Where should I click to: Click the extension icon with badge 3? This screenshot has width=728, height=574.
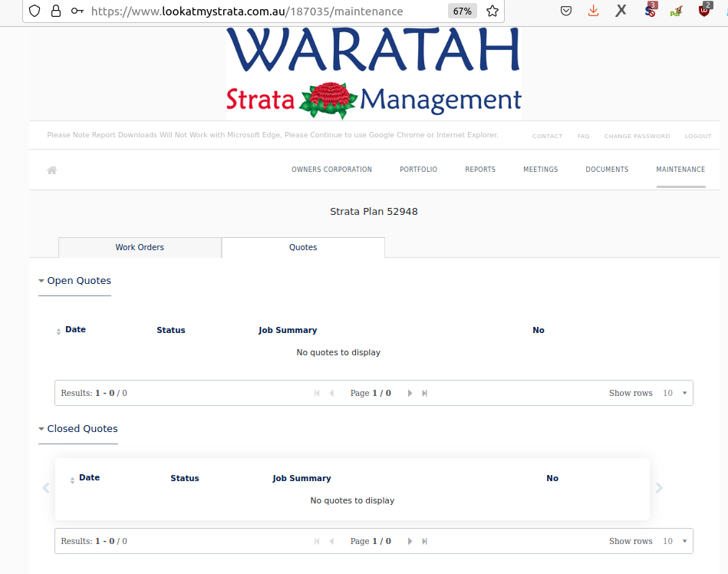point(651,10)
